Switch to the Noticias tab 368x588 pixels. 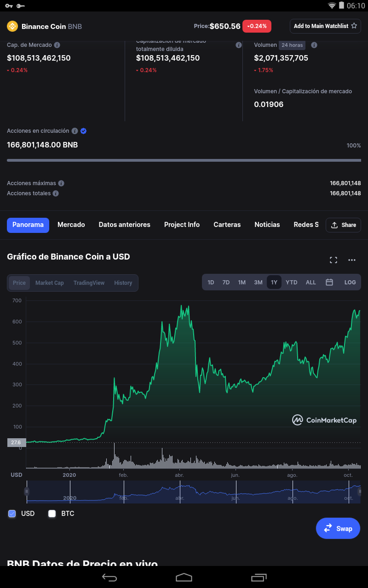click(267, 225)
